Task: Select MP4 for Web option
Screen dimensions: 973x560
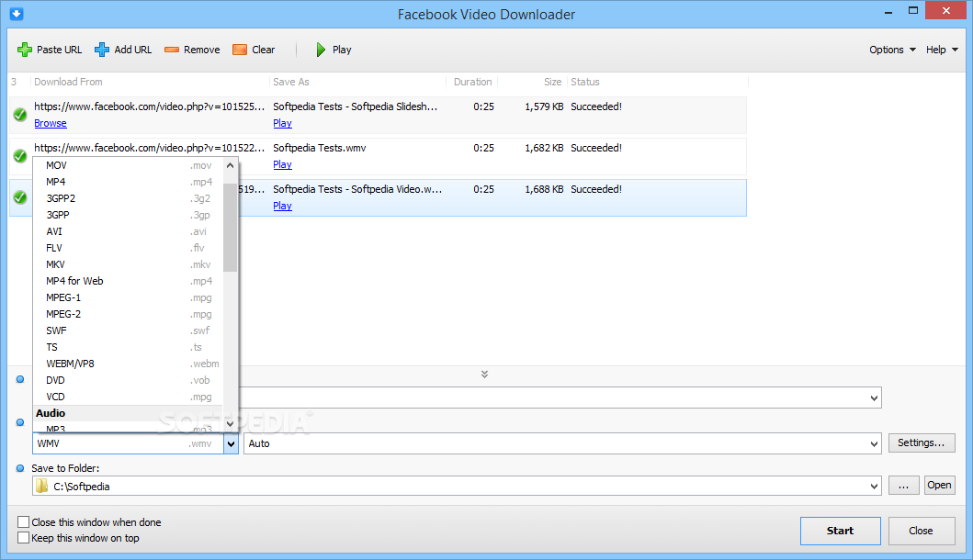Action: pos(129,281)
